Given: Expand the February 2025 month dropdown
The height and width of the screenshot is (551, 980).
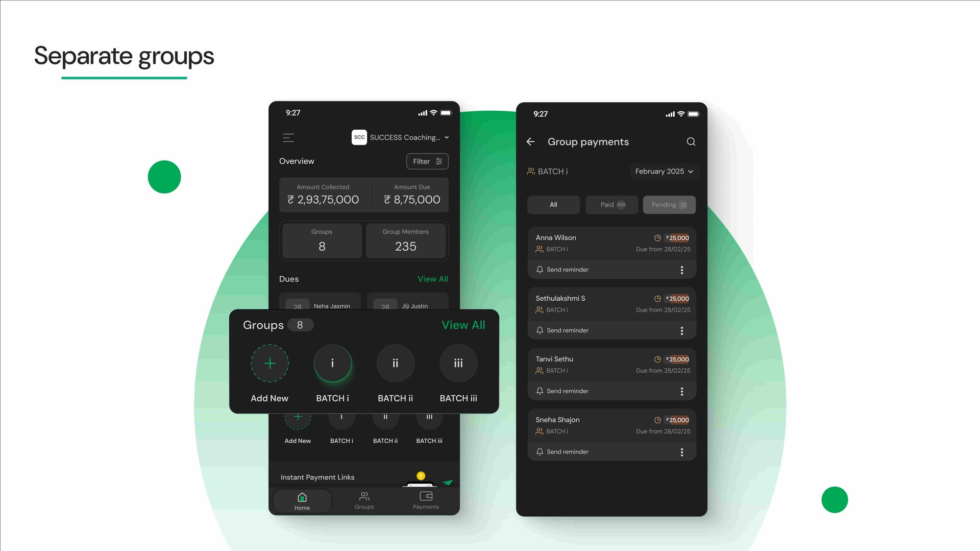Looking at the screenshot, I should pyautogui.click(x=664, y=171).
